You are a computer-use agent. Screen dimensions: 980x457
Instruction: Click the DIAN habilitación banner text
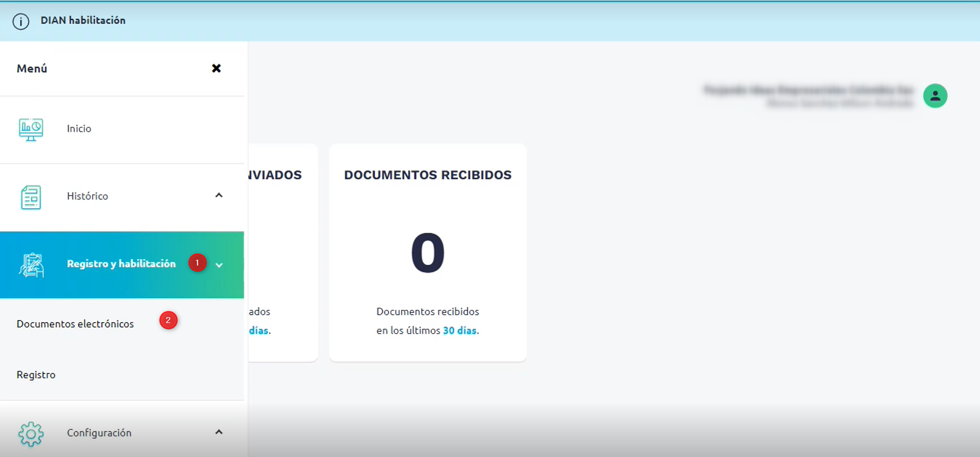83,20
